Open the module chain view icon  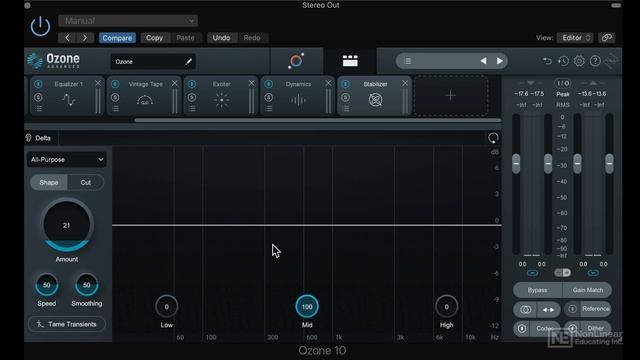click(x=350, y=61)
